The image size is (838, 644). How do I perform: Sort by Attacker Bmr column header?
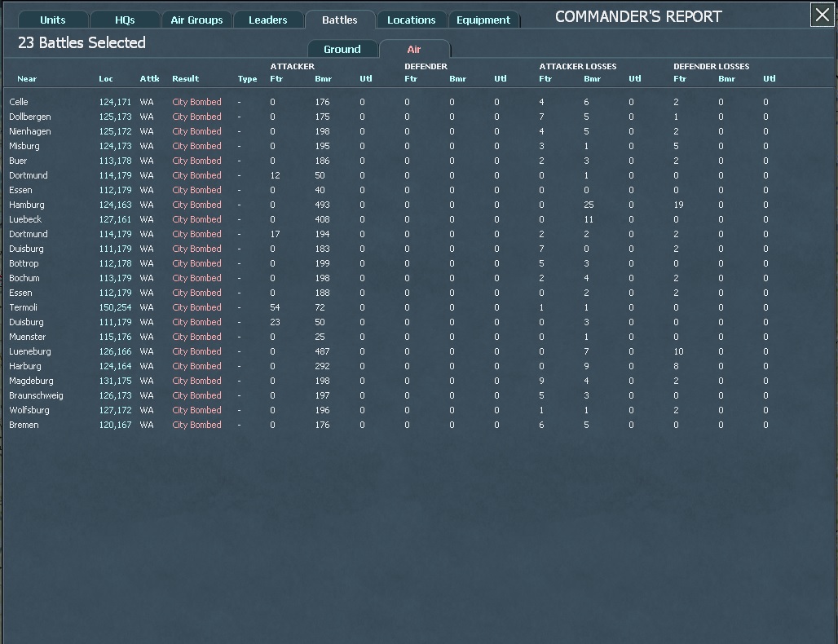[324, 78]
